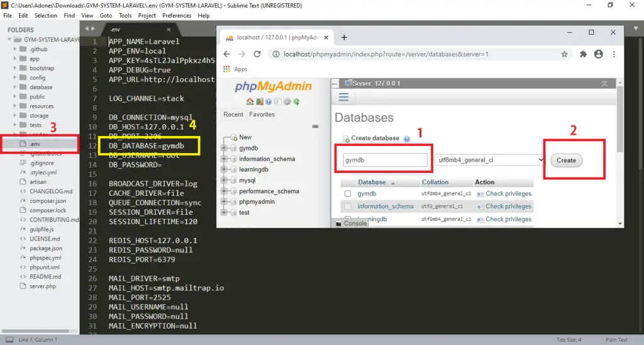Expand the mysql database tree node

coord(225,181)
